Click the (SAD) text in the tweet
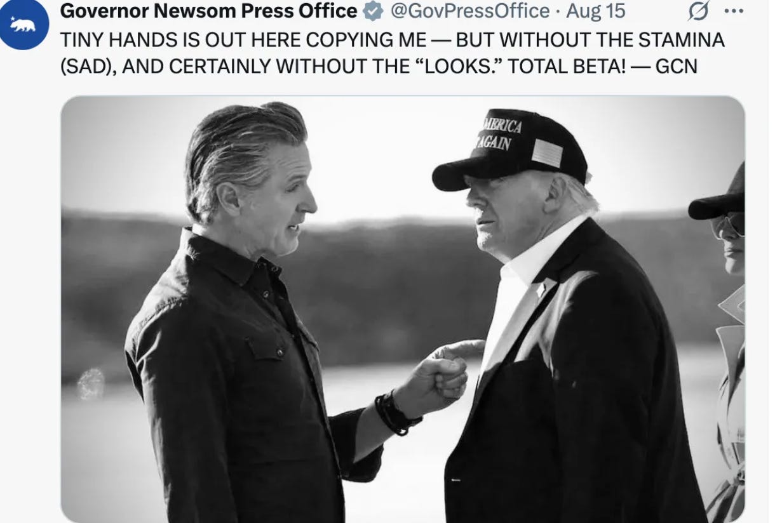Image resolution: width=775 pixels, height=532 pixels. point(88,66)
